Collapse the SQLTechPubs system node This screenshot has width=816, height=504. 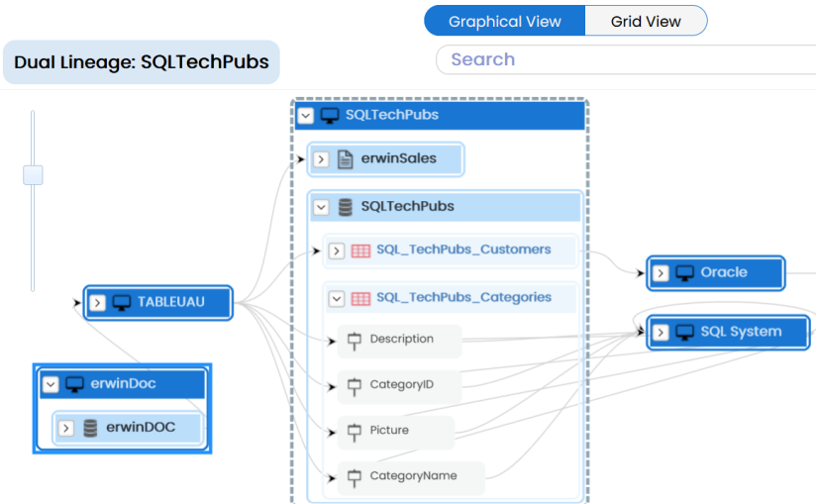pyautogui.click(x=305, y=116)
